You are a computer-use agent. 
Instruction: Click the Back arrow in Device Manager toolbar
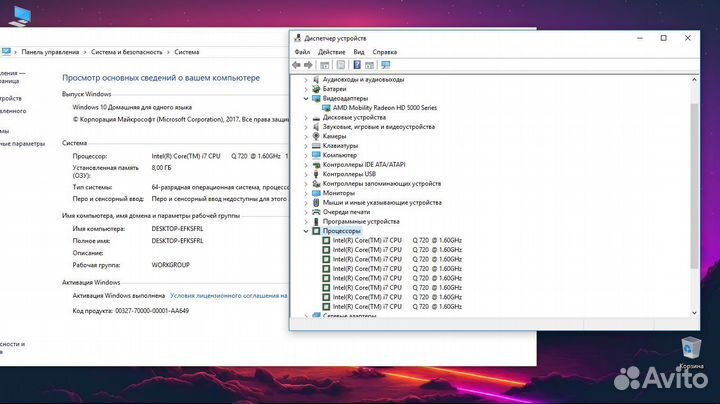point(296,65)
